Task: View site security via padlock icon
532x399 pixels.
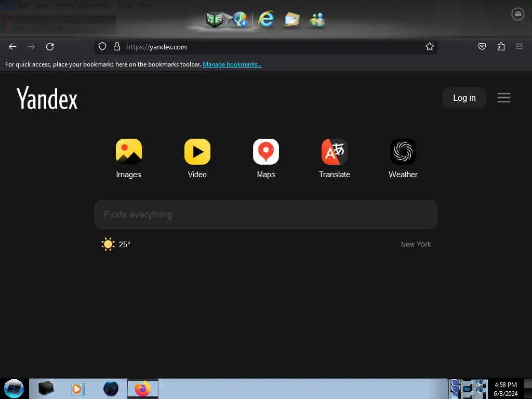Action: point(117,46)
